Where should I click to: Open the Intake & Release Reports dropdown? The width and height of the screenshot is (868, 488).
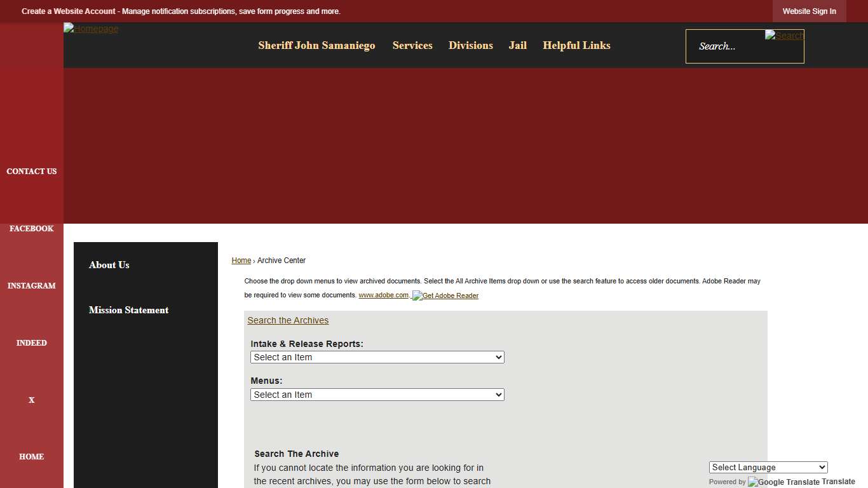click(377, 357)
